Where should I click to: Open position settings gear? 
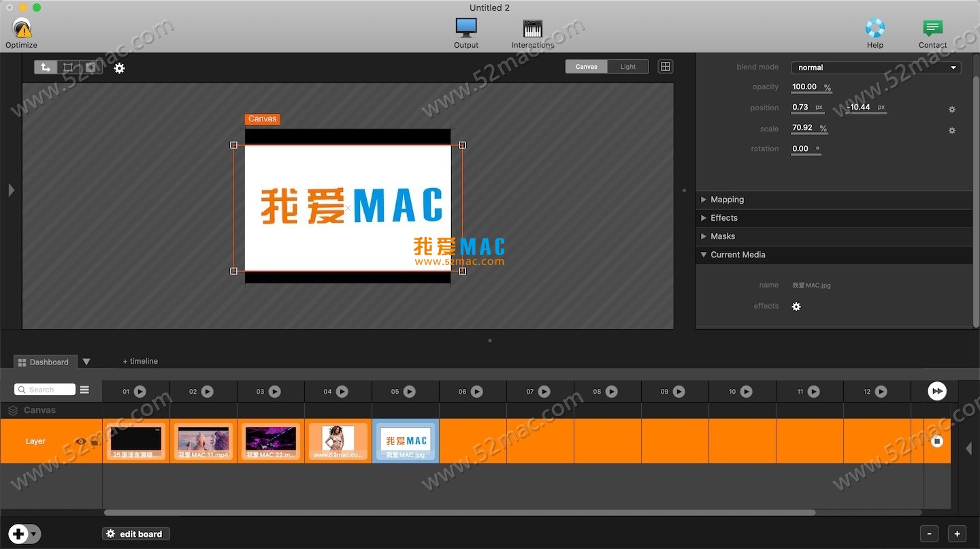(952, 109)
